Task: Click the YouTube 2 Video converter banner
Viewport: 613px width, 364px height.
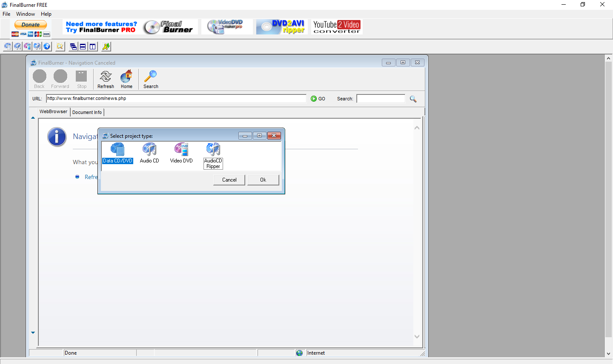Action: (x=337, y=27)
